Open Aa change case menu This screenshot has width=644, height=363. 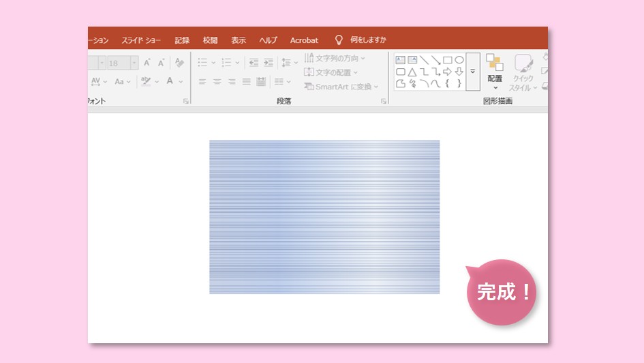pos(122,81)
